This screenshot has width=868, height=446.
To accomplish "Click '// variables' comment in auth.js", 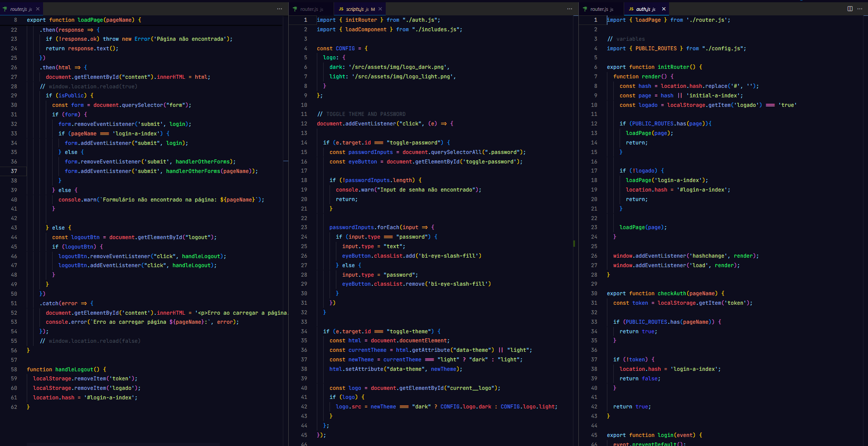I will 626,39.
